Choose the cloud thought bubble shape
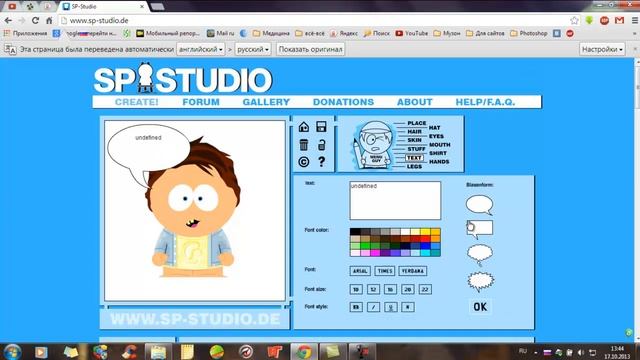 (480, 255)
